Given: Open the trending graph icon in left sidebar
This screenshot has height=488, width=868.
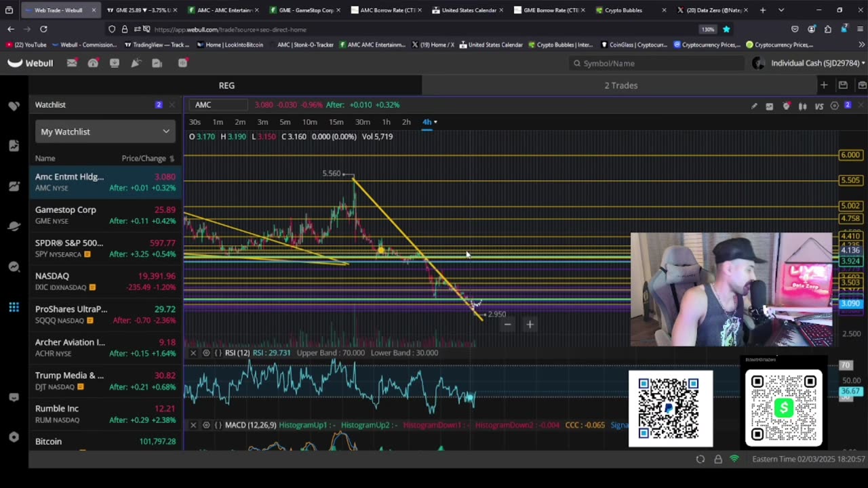Looking at the screenshot, I should tap(14, 186).
